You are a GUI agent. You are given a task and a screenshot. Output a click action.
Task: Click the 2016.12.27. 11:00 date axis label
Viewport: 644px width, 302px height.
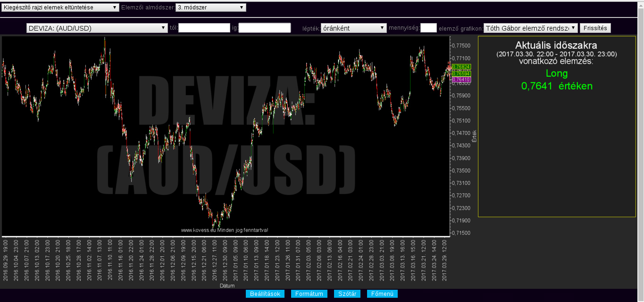point(215,260)
